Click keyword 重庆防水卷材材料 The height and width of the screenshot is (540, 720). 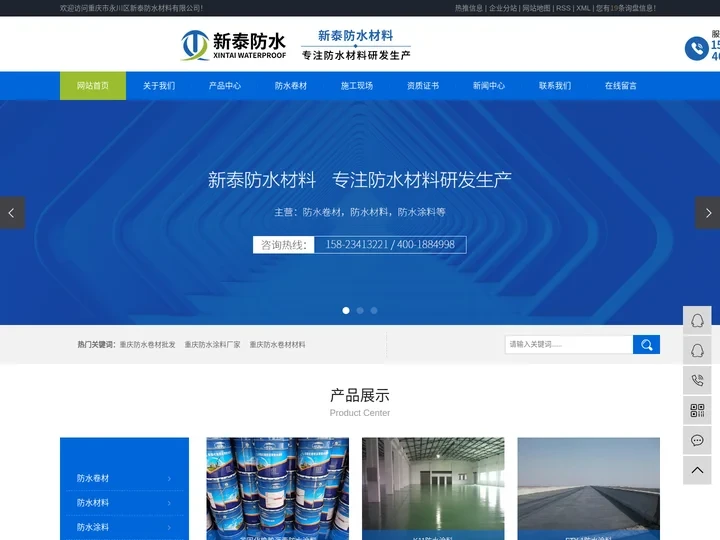click(x=277, y=344)
